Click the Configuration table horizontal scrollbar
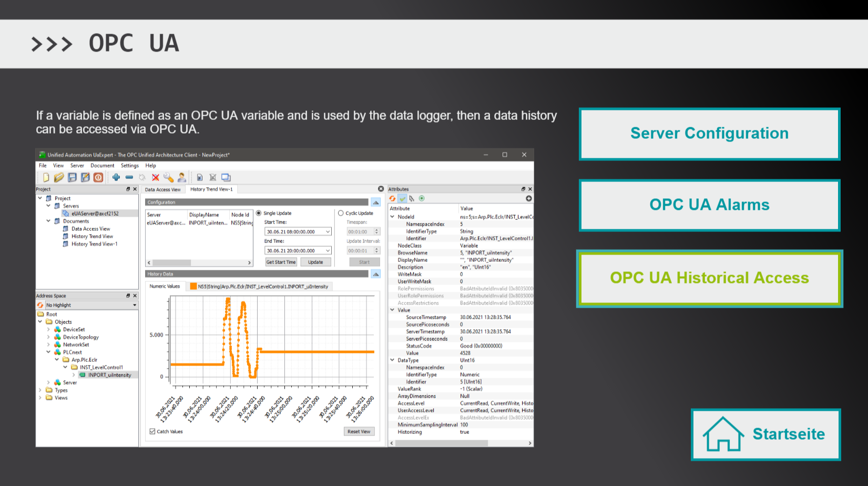Viewport: 868px width, 486px height. [x=199, y=262]
